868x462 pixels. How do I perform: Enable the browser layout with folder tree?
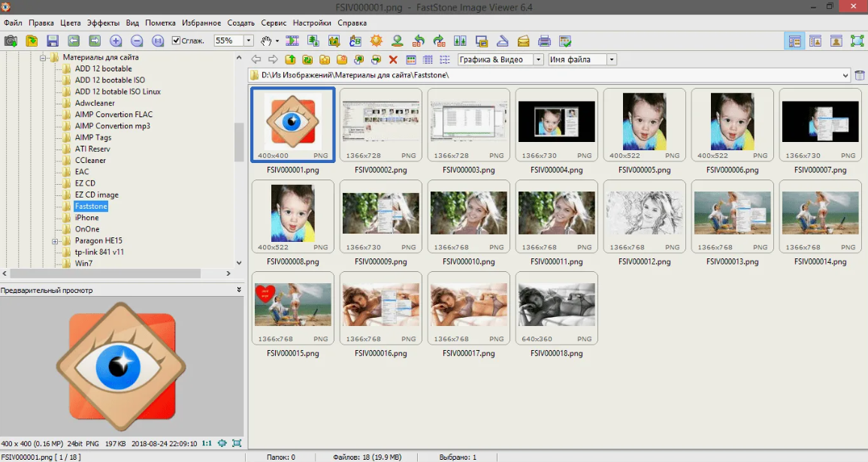[x=794, y=41]
